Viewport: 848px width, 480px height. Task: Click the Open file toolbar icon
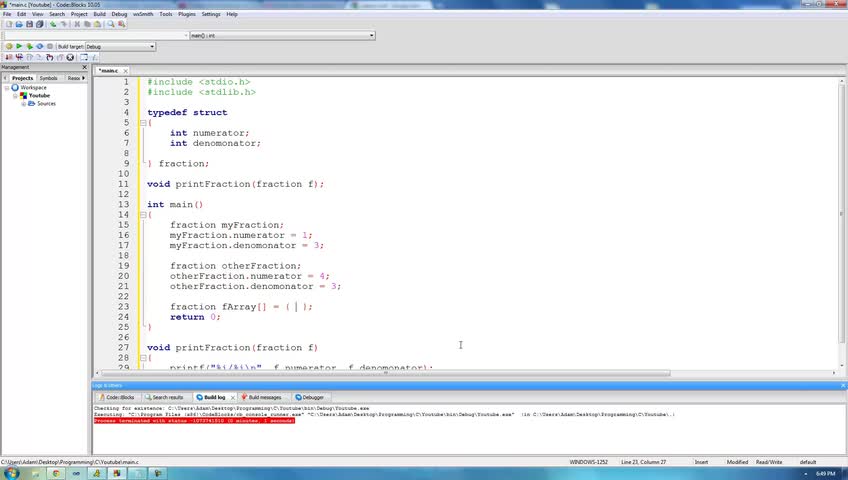(x=19, y=24)
